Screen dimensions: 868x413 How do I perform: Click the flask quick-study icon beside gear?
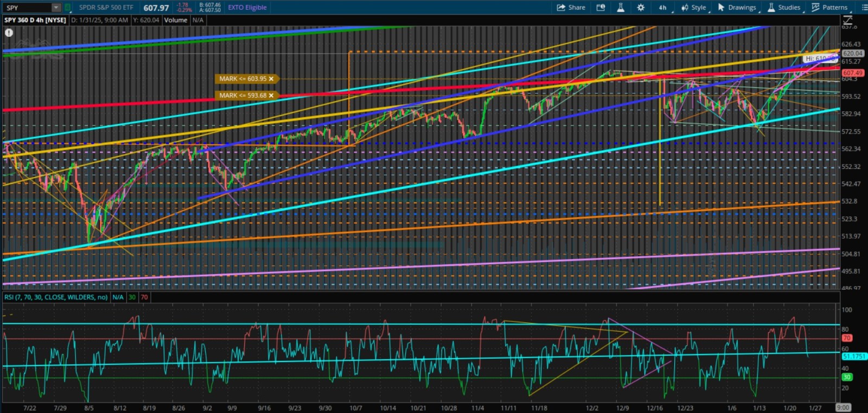pos(621,8)
